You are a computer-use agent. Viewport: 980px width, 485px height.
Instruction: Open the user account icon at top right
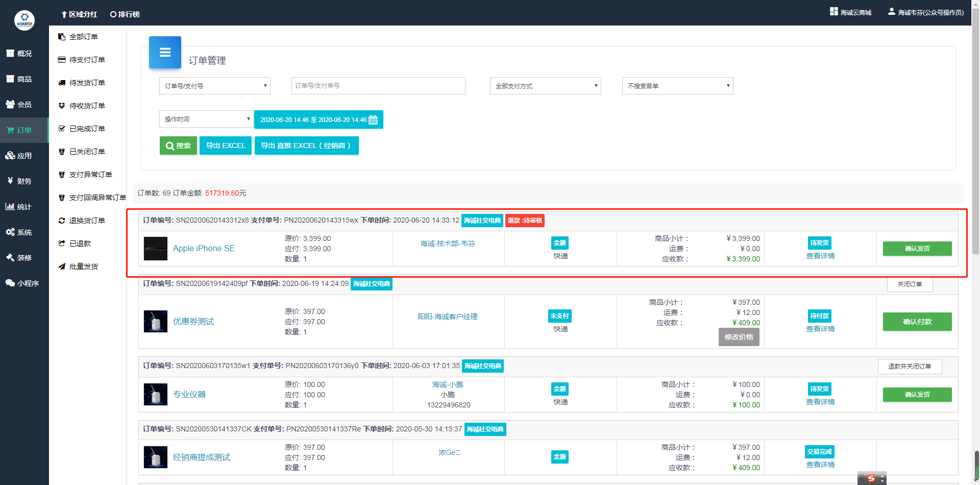891,12
